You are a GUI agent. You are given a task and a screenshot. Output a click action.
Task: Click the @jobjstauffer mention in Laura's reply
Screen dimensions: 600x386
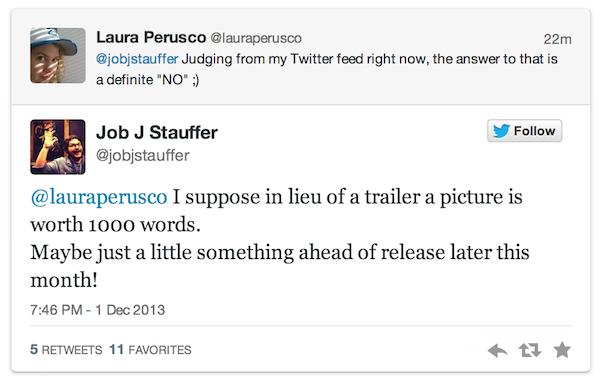pos(137,59)
